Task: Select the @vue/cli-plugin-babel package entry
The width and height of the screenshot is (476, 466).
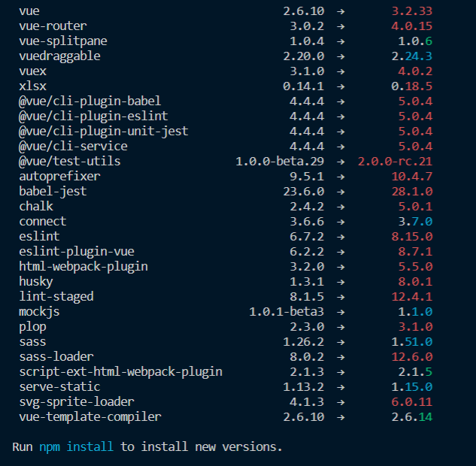Action: (x=89, y=101)
